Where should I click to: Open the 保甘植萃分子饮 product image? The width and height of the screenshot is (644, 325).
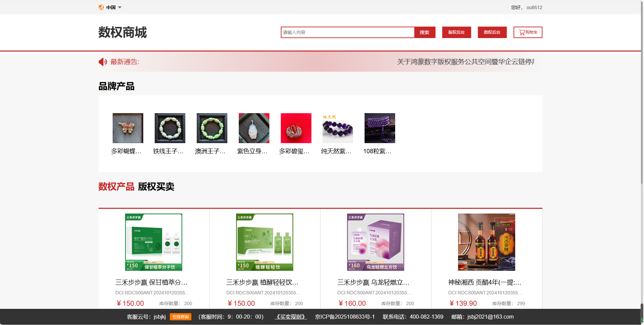(x=154, y=242)
